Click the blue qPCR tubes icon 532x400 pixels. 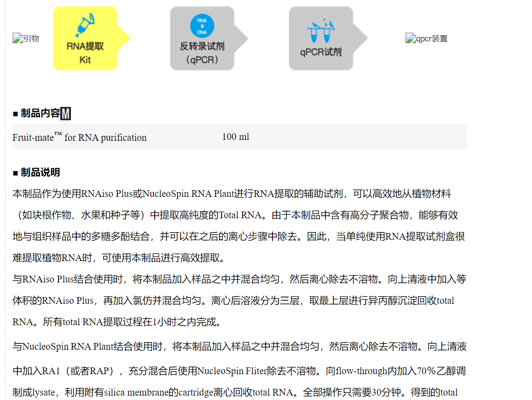320,30
